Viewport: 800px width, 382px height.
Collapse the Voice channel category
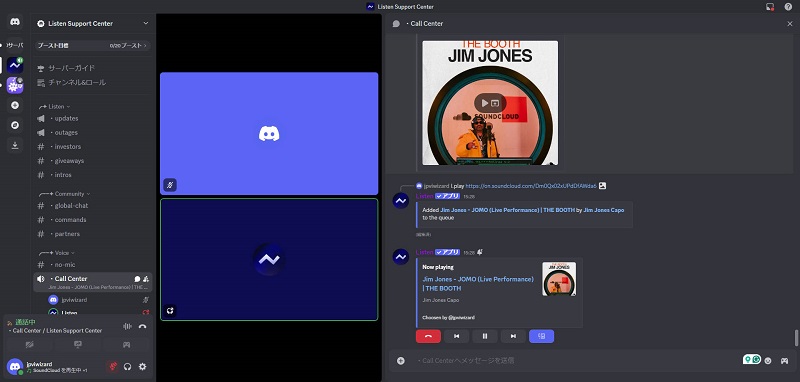coord(57,253)
